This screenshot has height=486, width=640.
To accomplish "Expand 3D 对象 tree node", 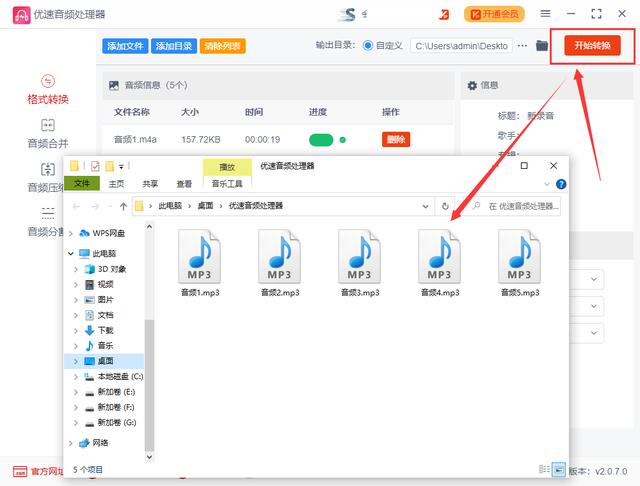I will [76, 269].
